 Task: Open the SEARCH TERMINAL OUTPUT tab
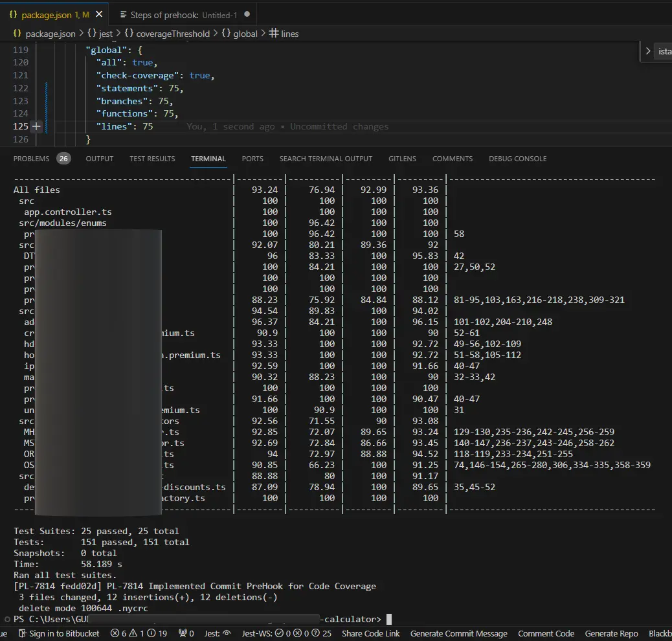click(x=326, y=159)
